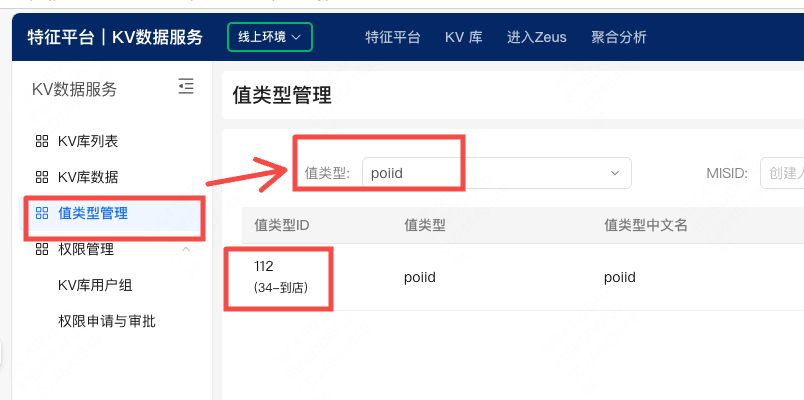Click the 值类型中文名 column header
This screenshot has height=400, width=804.
coord(646,225)
